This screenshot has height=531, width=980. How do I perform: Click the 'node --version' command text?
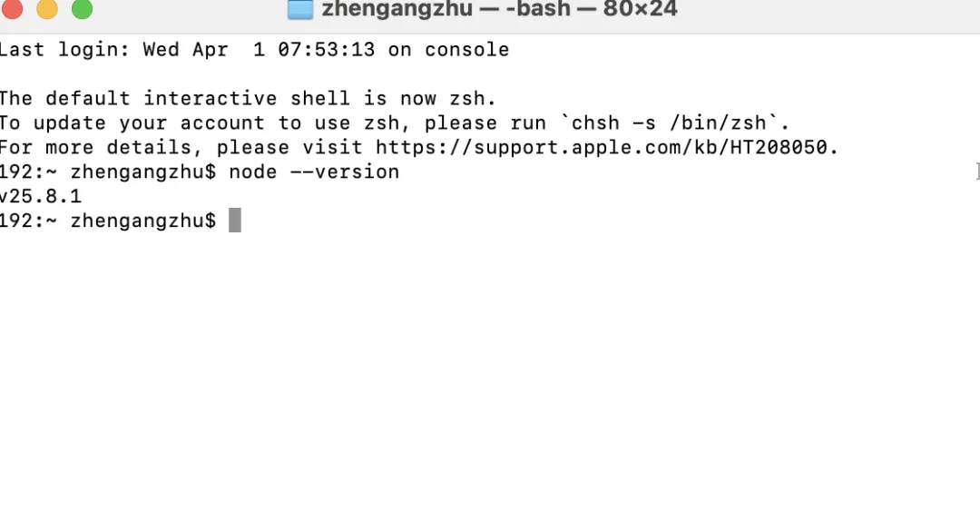pyautogui.click(x=314, y=172)
